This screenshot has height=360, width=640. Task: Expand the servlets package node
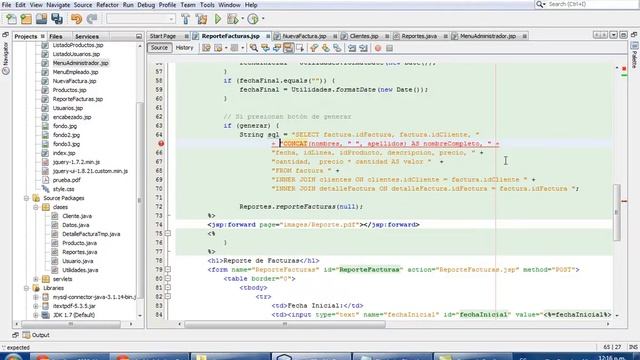(x=36, y=279)
